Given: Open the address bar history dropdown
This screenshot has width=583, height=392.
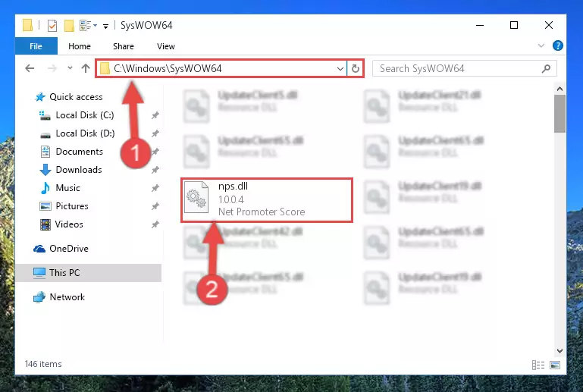Looking at the screenshot, I should [340, 68].
